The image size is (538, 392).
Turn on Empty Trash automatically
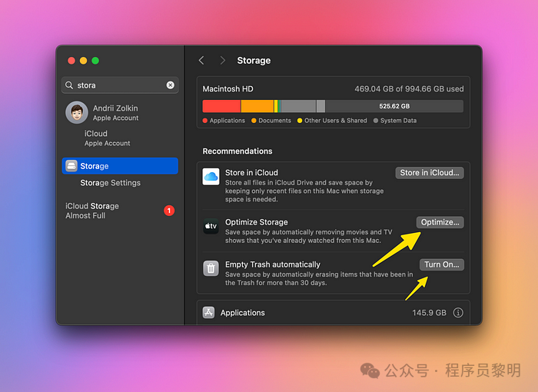pos(442,264)
